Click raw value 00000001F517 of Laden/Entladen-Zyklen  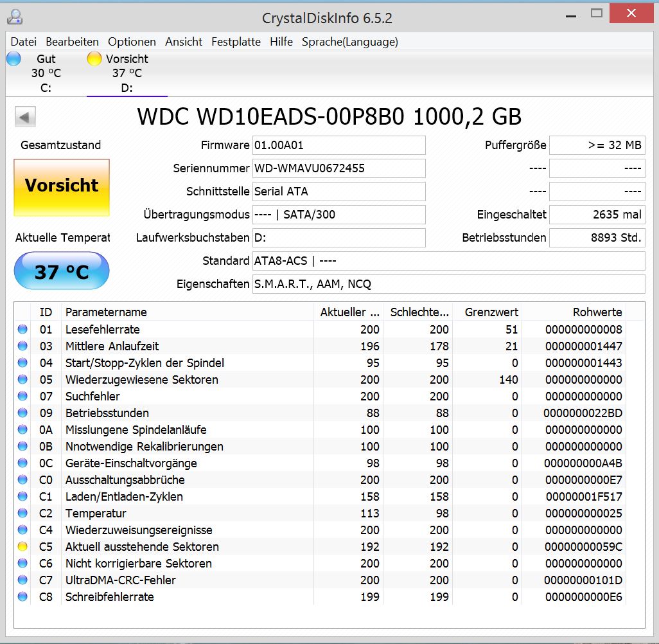coord(584,496)
